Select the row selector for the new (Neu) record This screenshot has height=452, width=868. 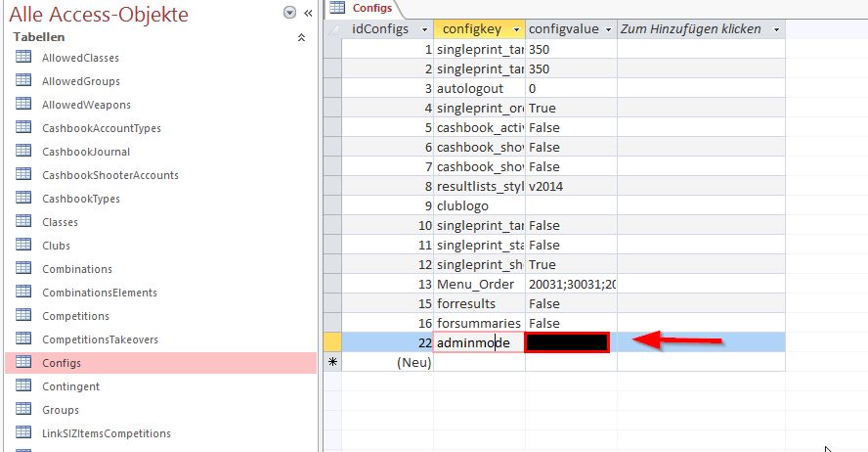point(331,362)
